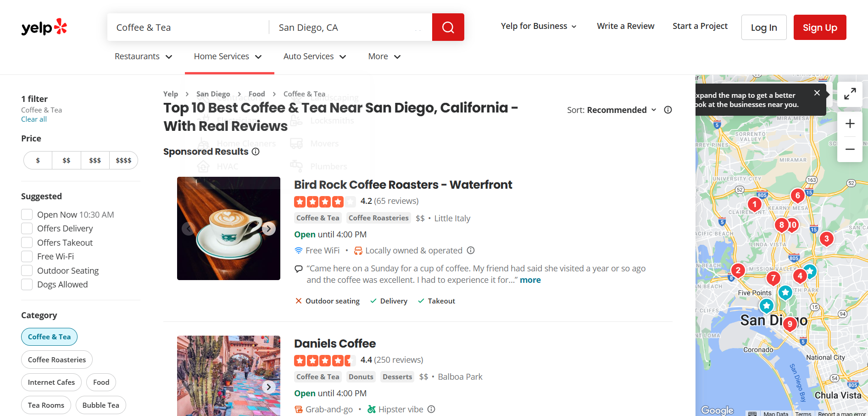868x416 pixels.
Task: Click Daniels Coffee star rating
Action: click(x=325, y=360)
